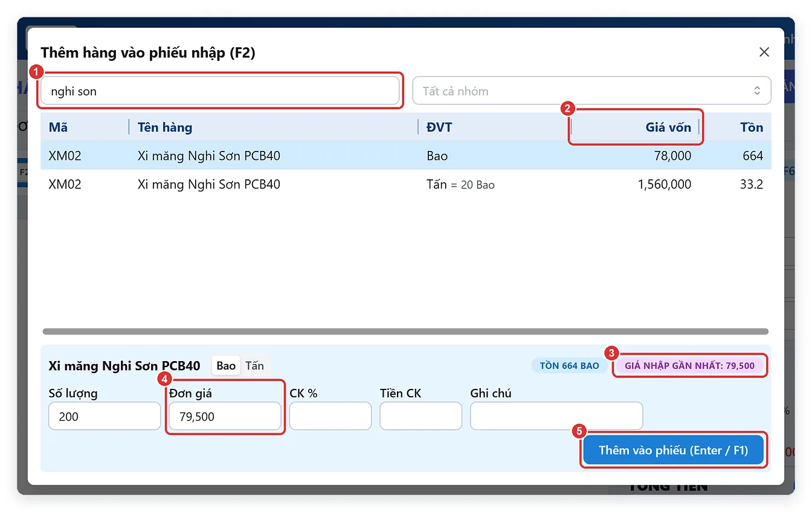Sort by the "Giá vốn" column header

(x=668, y=127)
